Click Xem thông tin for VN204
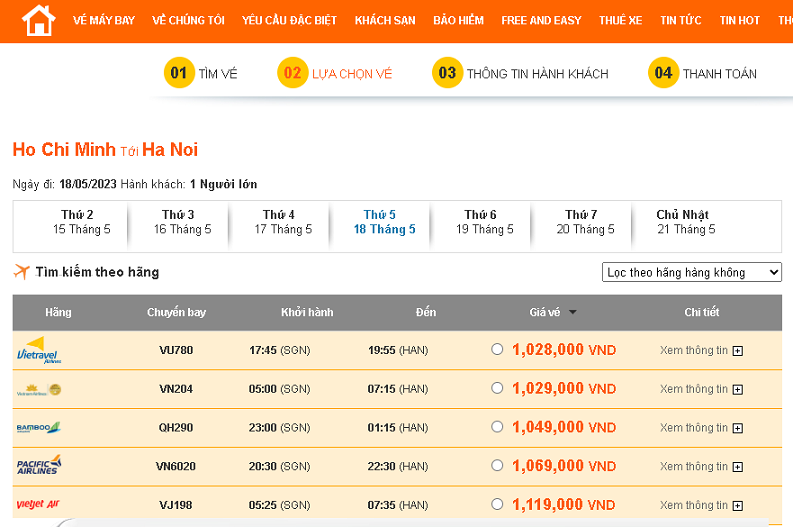This screenshot has width=793, height=527. (693, 389)
